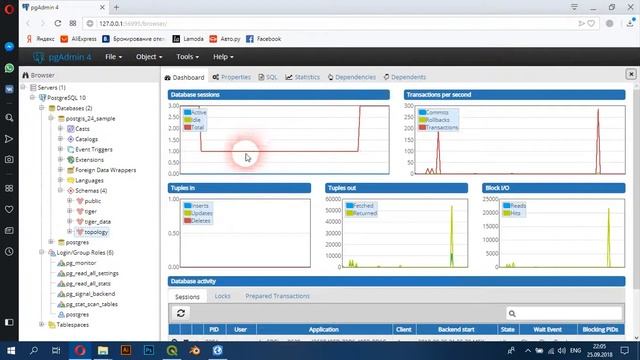Sort sessions by PID column
This screenshot has height=360, width=640.
(x=213, y=329)
